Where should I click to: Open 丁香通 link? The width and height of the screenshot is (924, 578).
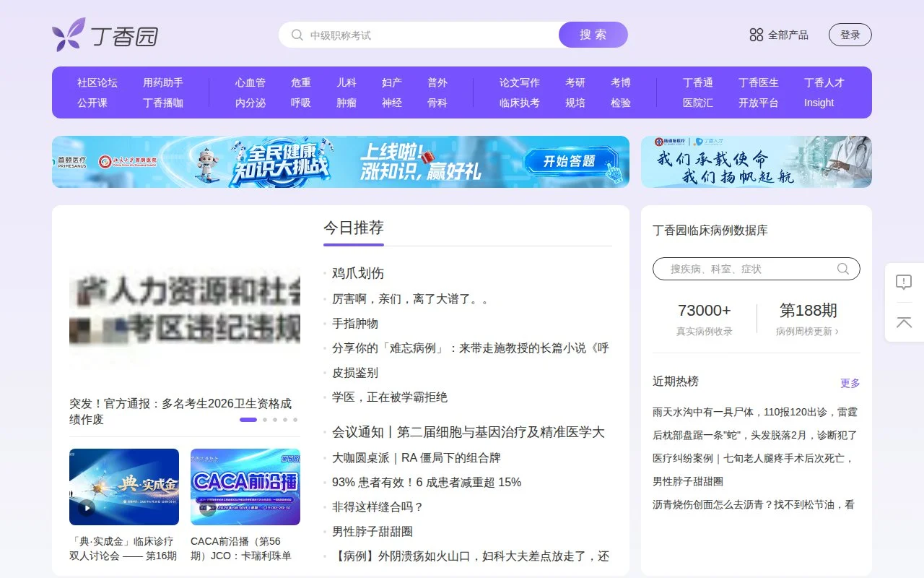click(x=698, y=82)
